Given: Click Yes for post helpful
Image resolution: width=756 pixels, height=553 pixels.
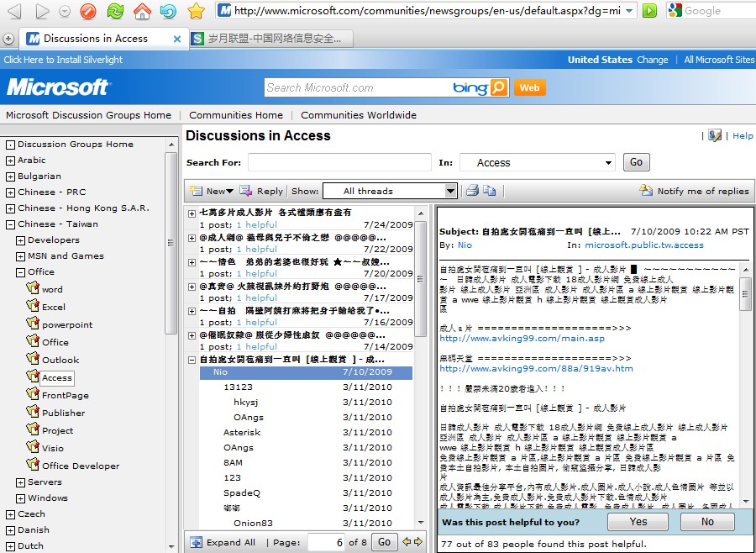Looking at the screenshot, I should (638, 522).
